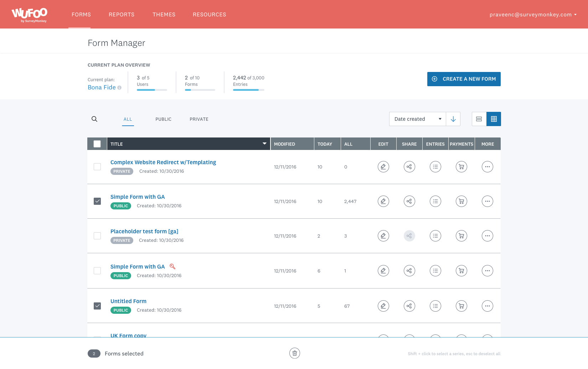Select the select-all checkbox in header

point(97,144)
